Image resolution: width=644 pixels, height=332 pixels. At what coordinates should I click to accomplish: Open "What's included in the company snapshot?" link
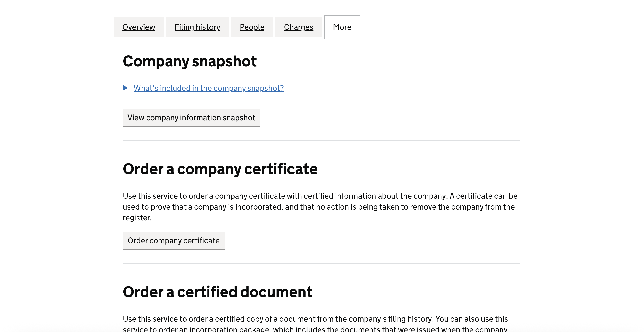(x=209, y=88)
